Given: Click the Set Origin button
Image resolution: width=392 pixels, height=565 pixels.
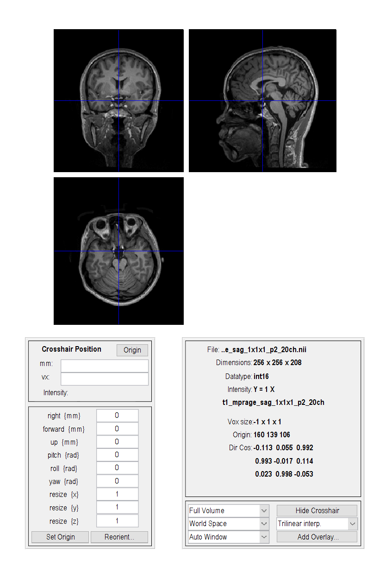Looking at the screenshot, I should (60, 537).
